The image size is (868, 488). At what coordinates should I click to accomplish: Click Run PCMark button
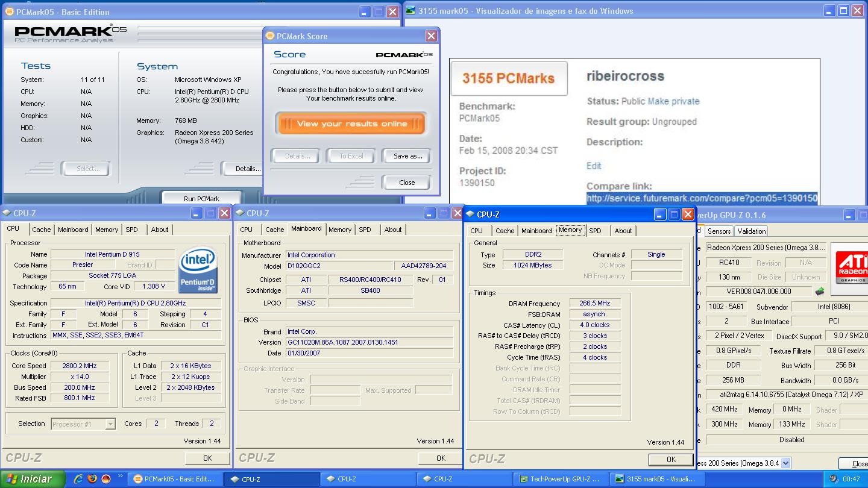pyautogui.click(x=201, y=198)
